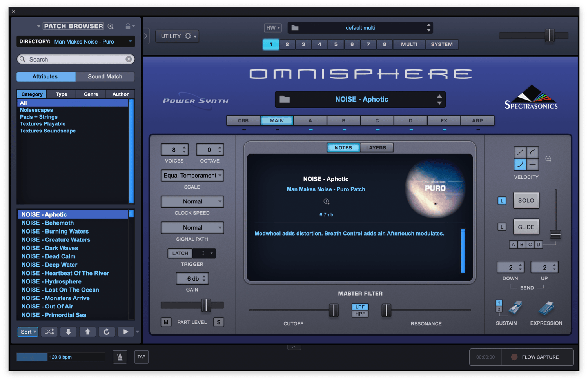Click the 120.0 bpm tempo field
Screen dimensions: 588x381
[61, 357]
